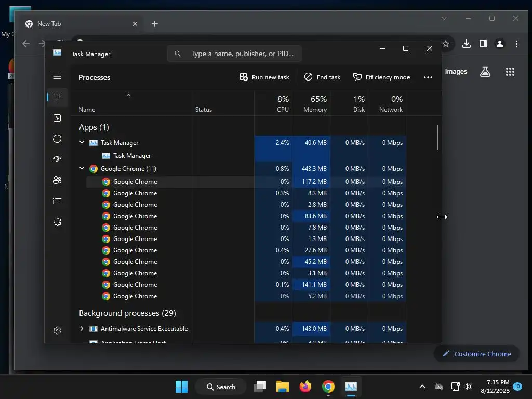The image size is (532, 399).
Task: Click the Customize Chrome button
Action: (477, 353)
